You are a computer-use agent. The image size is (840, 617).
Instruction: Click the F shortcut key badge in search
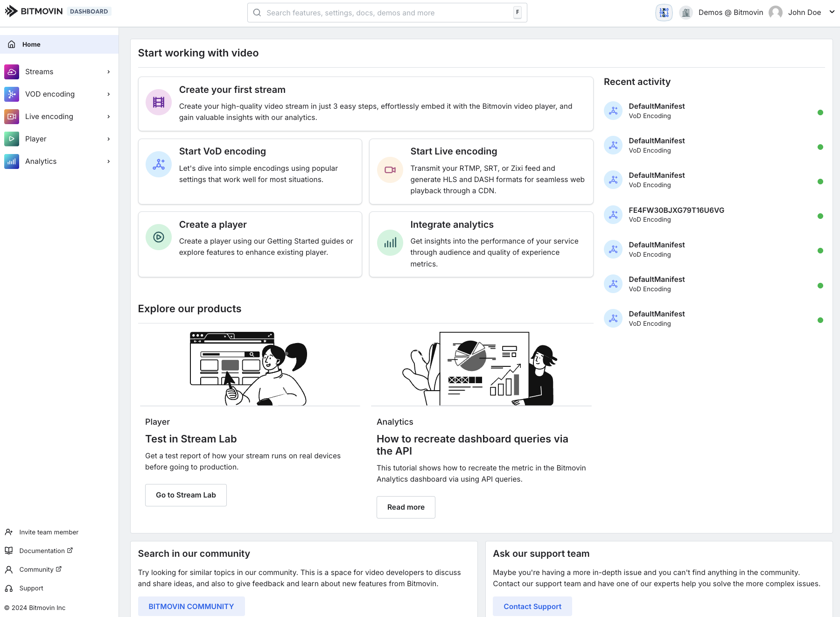[517, 13]
